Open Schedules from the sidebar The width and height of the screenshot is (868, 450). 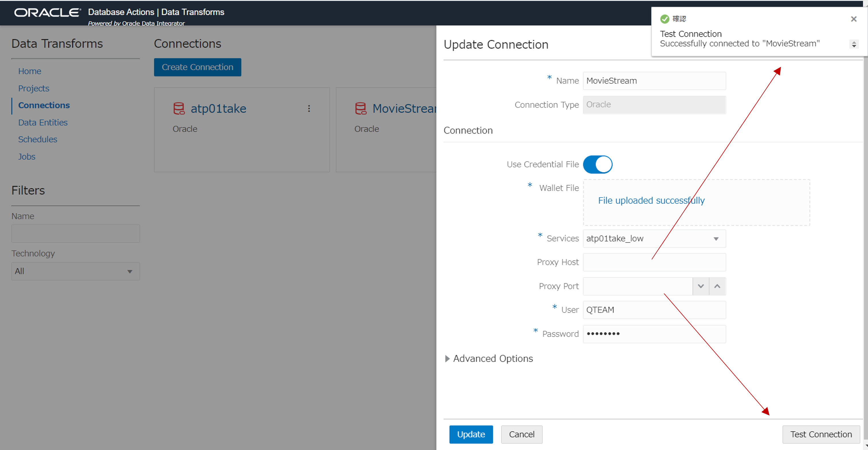38,139
